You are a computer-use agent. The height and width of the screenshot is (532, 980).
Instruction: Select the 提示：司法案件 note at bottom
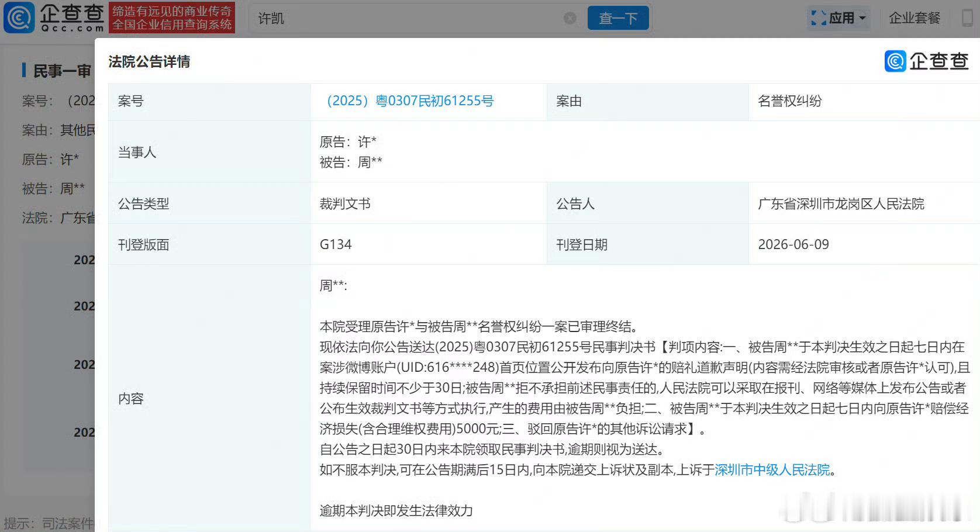pyautogui.click(x=49, y=523)
